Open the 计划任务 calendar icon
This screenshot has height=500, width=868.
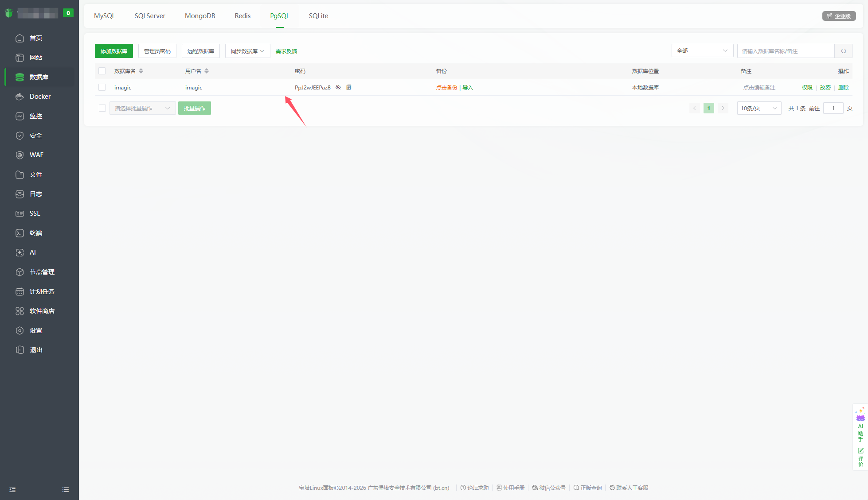tap(20, 291)
